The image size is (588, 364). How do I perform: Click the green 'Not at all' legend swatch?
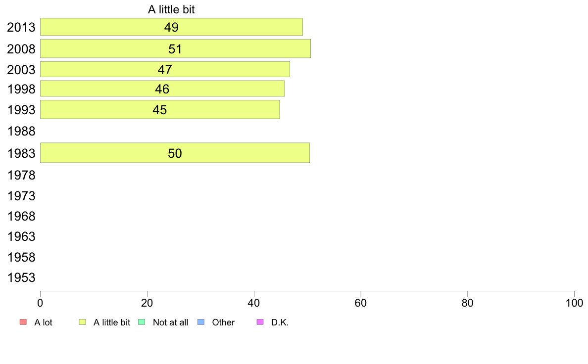click(x=142, y=322)
